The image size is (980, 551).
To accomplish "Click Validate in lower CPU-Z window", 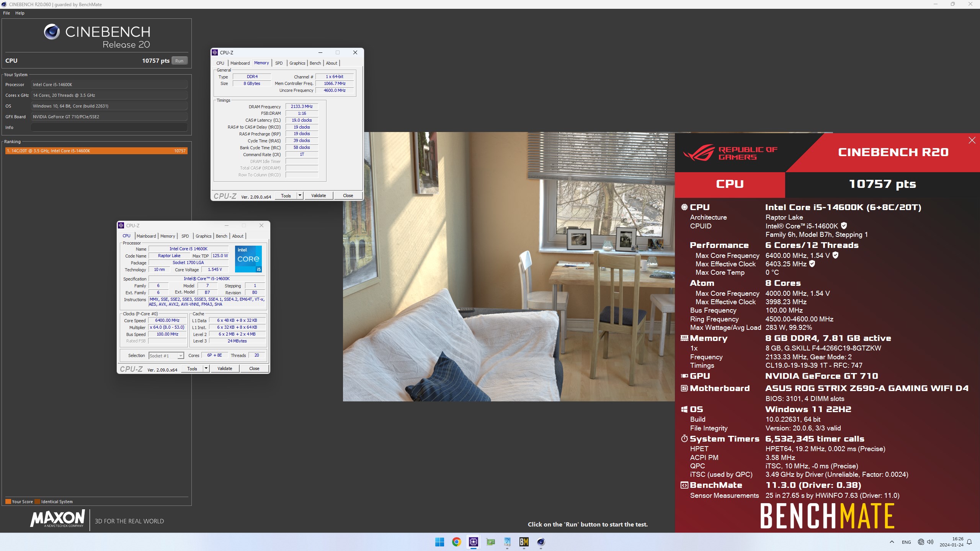I will (x=225, y=368).
